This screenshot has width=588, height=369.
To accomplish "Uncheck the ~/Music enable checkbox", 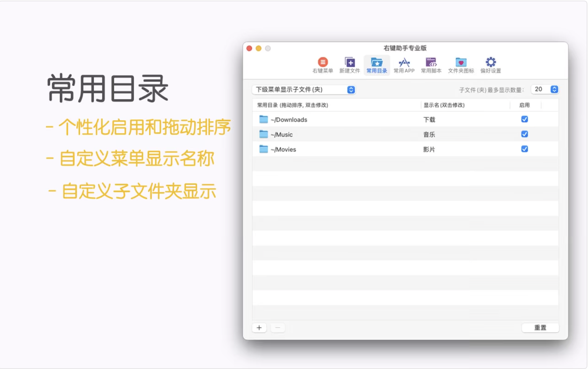I will 524,134.
